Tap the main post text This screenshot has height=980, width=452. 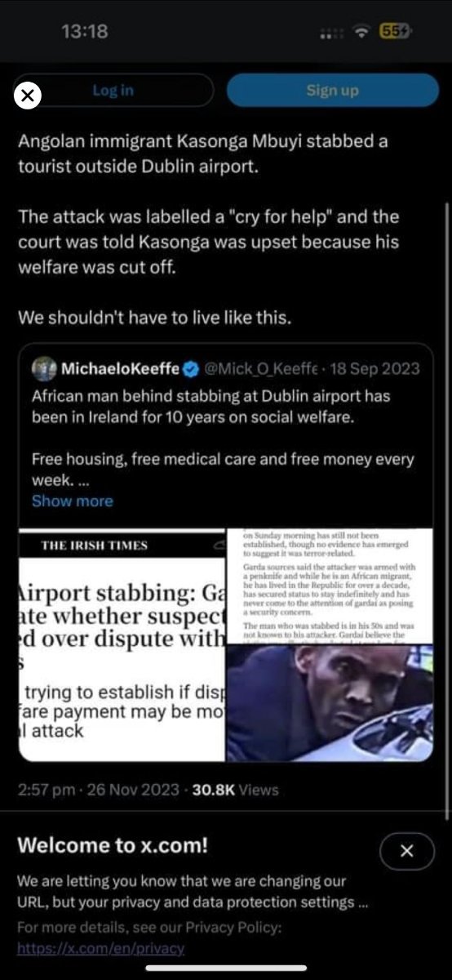click(x=204, y=229)
